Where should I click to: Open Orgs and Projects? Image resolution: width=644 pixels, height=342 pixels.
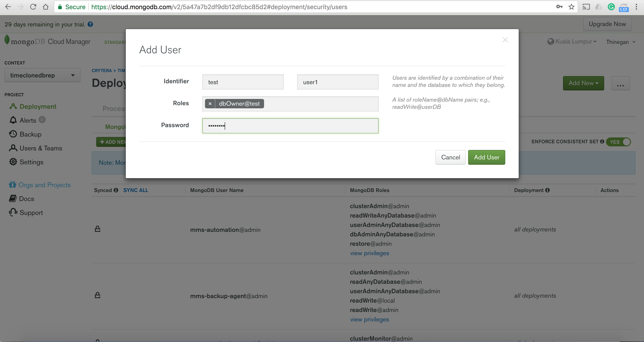[x=44, y=185]
